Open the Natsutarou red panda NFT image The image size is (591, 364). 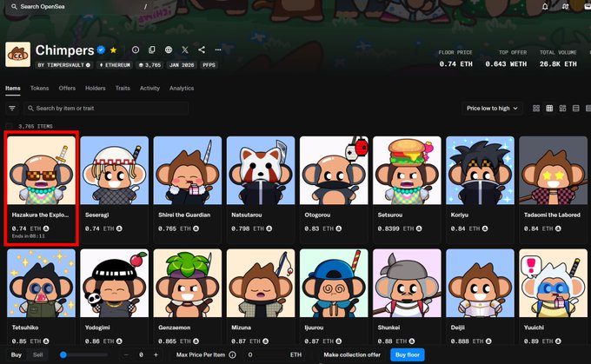261,170
